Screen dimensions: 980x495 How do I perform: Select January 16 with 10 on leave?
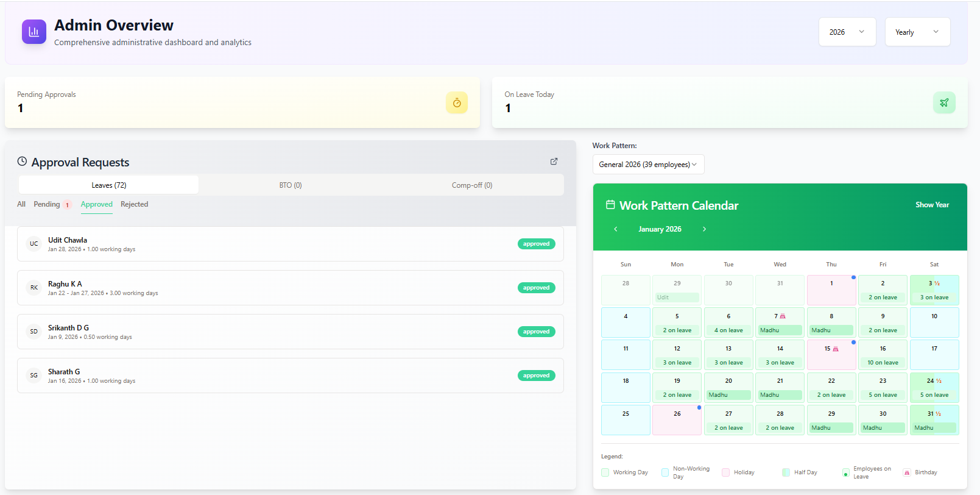[x=883, y=355]
